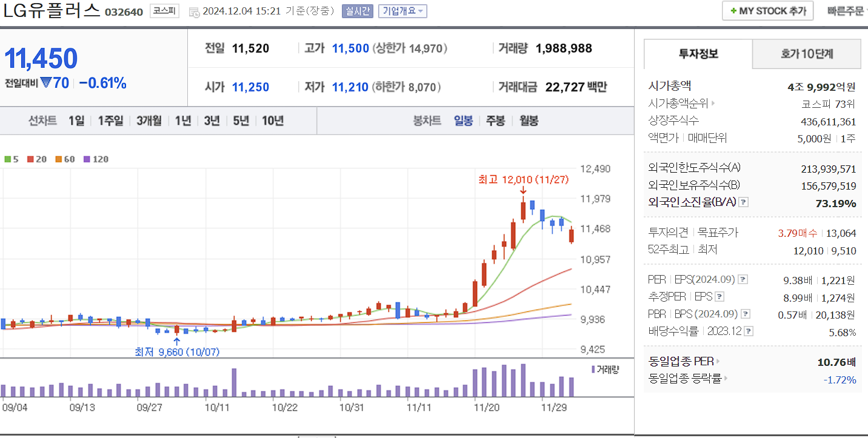Click the 거래대금 22,727 백만 value

click(x=576, y=87)
